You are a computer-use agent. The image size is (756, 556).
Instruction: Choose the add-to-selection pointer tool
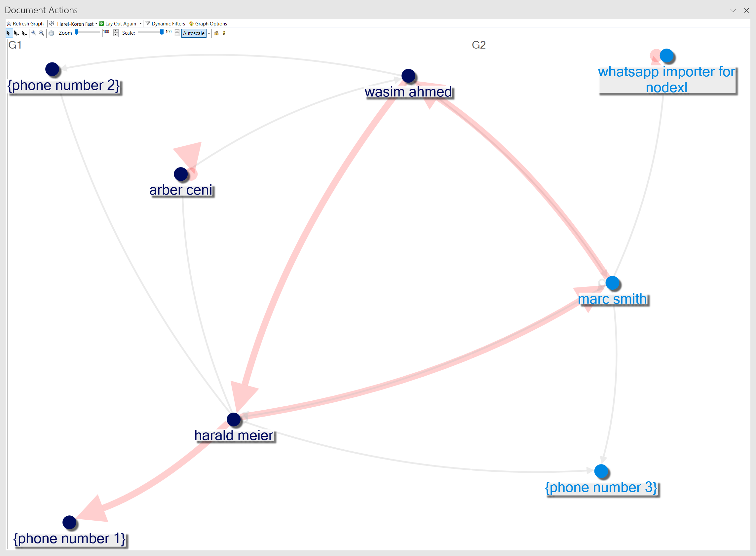tap(16, 33)
